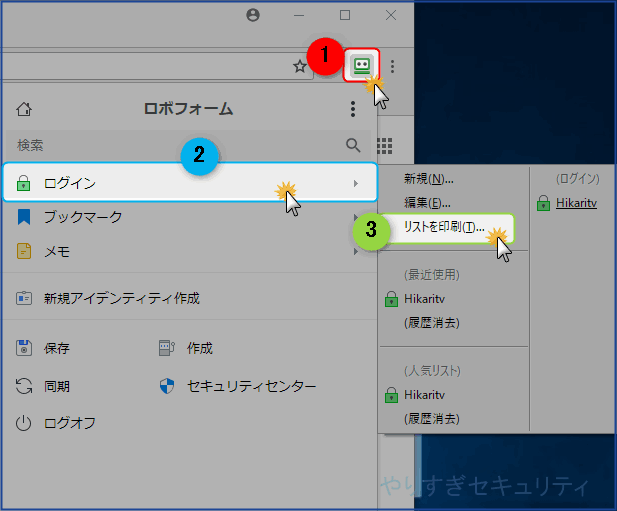
Task: Click the blue shield security icon
Action: point(167,386)
